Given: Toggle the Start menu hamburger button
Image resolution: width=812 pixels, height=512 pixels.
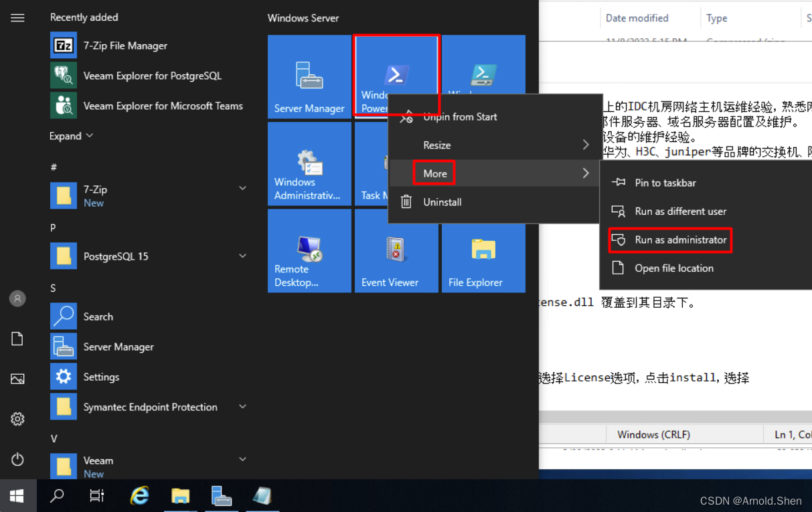Looking at the screenshot, I should [17, 18].
